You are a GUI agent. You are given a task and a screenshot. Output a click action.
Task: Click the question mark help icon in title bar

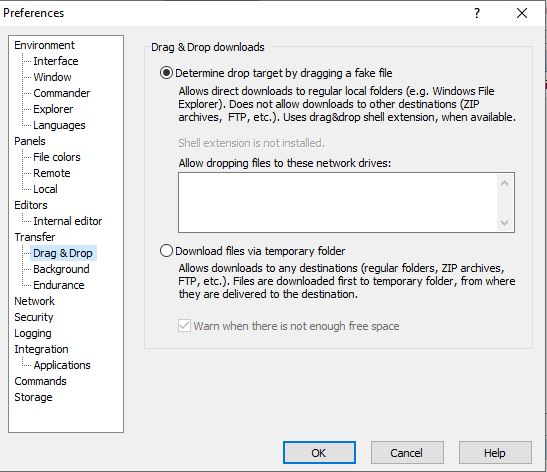[477, 13]
